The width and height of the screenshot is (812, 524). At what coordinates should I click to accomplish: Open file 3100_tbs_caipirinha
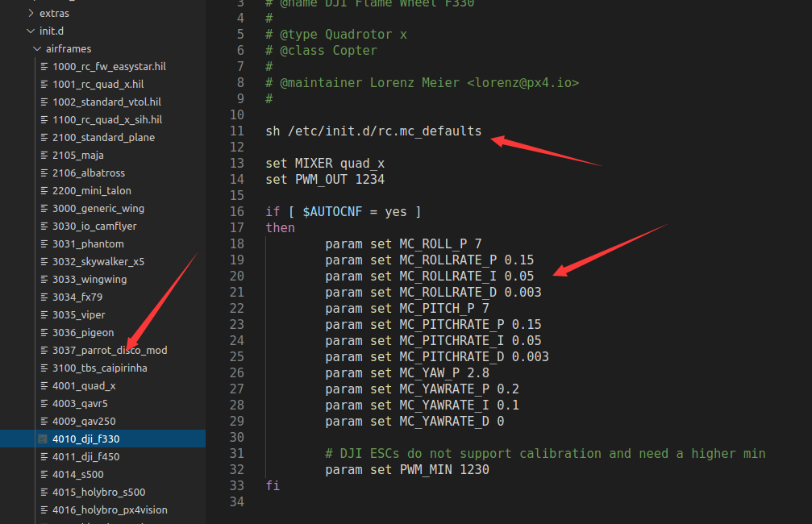(x=99, y=368)
